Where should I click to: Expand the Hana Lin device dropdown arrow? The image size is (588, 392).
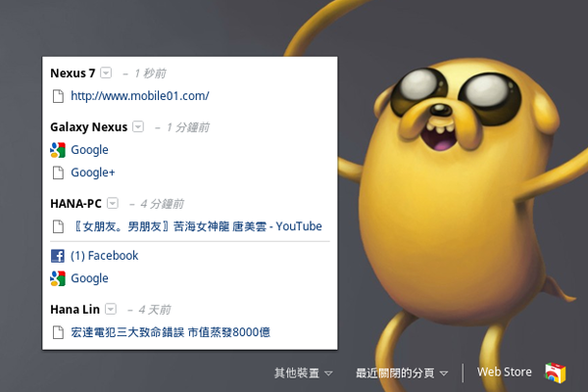coord(111,309)
